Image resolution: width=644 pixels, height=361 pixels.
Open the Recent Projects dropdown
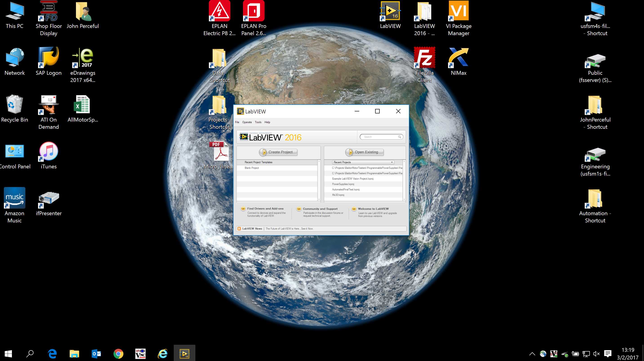[x=363, y=162]
